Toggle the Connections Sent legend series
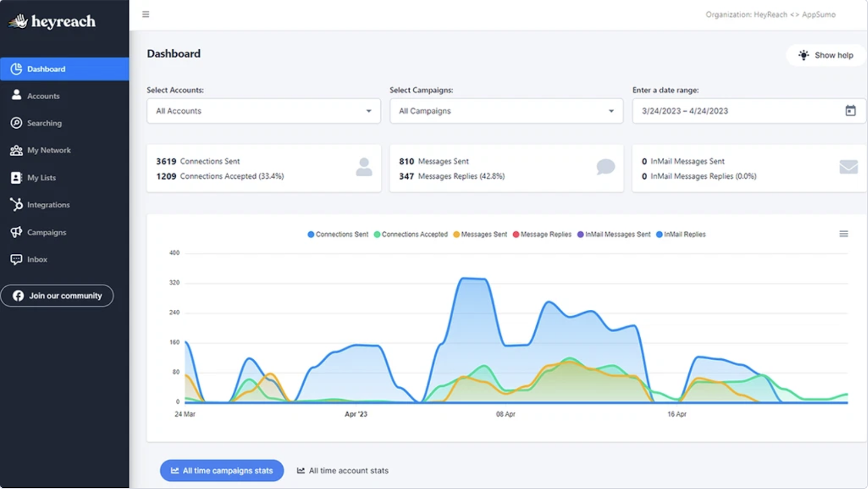Screen dimensions: 868x490 (337, 234)
